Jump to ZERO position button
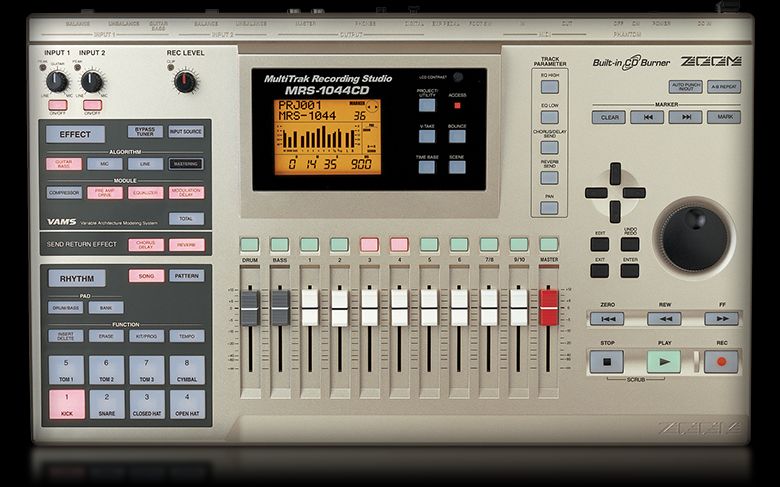780x487 pixels. (x=607, y=319)
